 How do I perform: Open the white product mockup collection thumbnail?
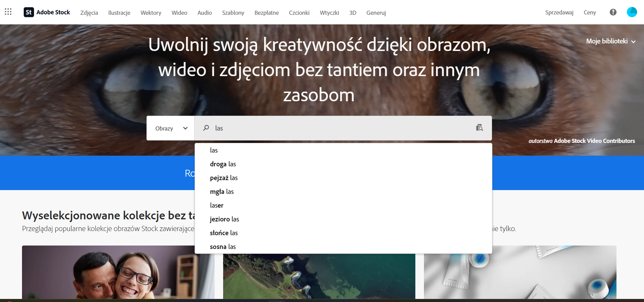[x=520, y=272]
